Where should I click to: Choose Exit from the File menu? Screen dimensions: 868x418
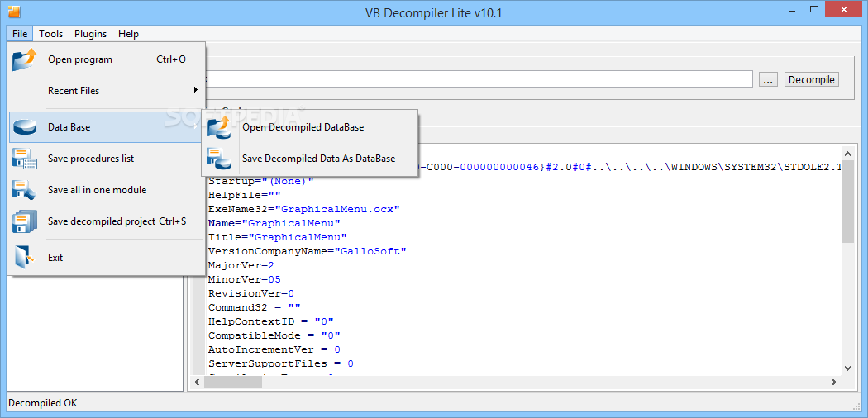click(107, 257)
